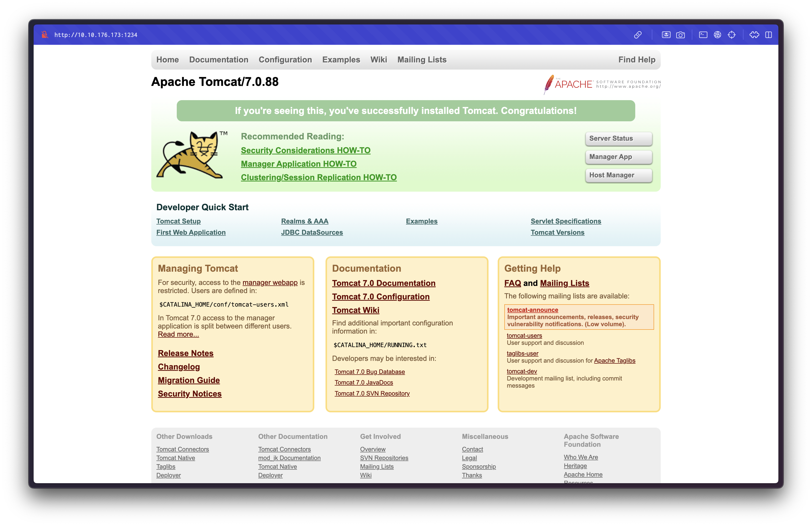
Task: Open Tomcat 7.0 Documentation link
Action: pyautogui.click(x=384, y=283)
